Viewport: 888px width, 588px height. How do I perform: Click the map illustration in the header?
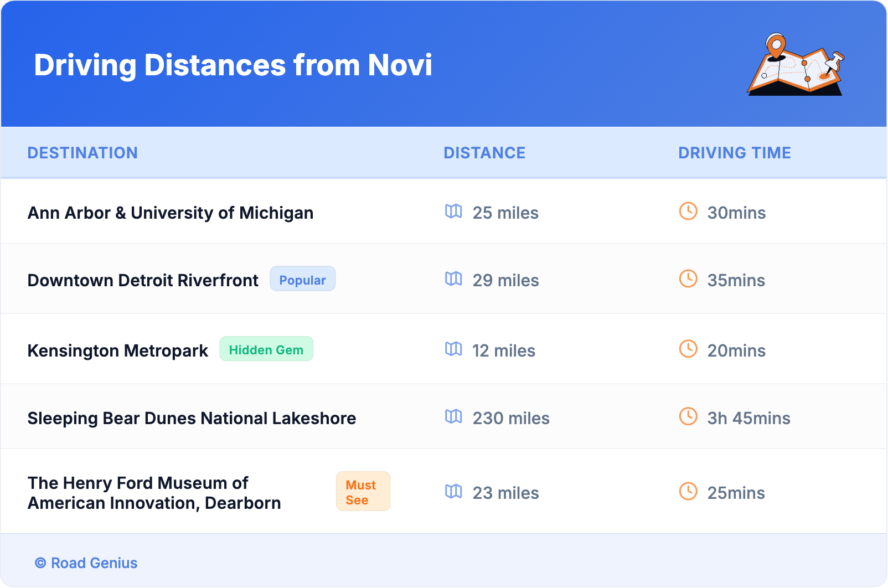click(796, 65)
